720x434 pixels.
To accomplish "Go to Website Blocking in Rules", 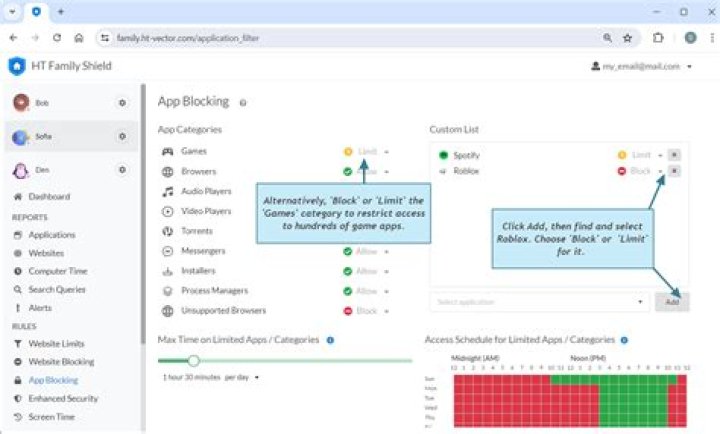I will point(61,362).
